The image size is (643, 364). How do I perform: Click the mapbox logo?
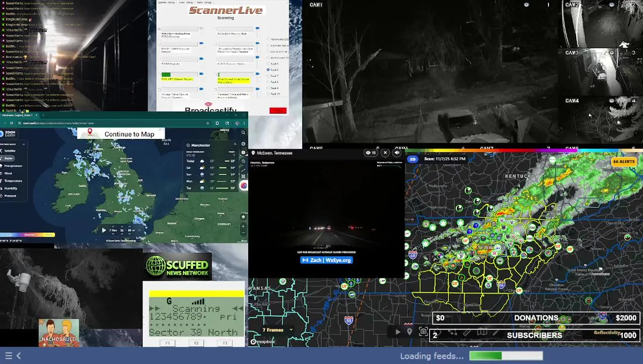(263, 342)
